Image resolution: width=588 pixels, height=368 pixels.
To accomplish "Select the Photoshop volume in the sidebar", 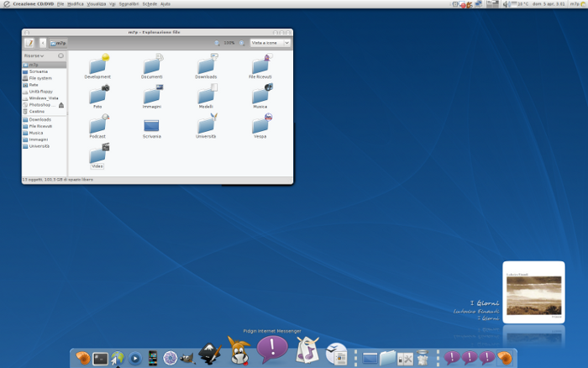I will (39, 105).
